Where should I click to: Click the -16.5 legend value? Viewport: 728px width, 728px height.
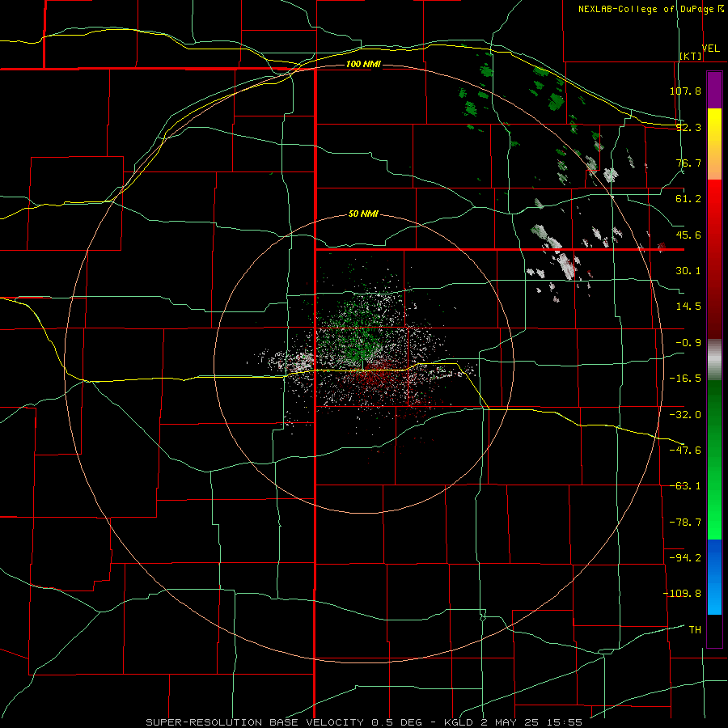pyautogui.click(x=685, y=379)
